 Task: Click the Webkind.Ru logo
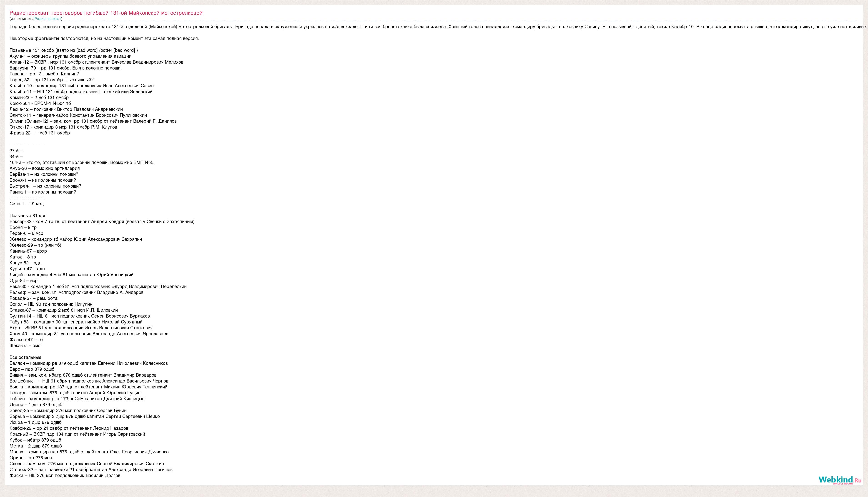coord(840,480)
